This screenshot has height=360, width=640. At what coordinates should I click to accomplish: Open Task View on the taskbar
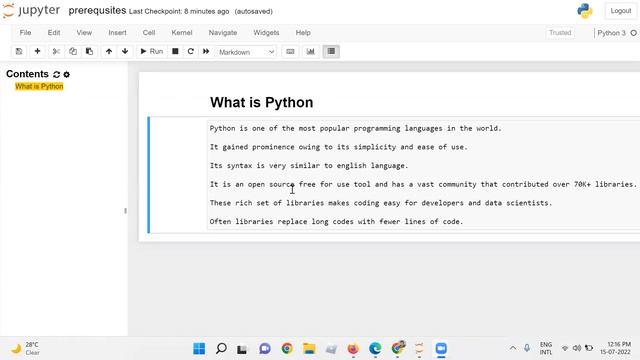242,349
